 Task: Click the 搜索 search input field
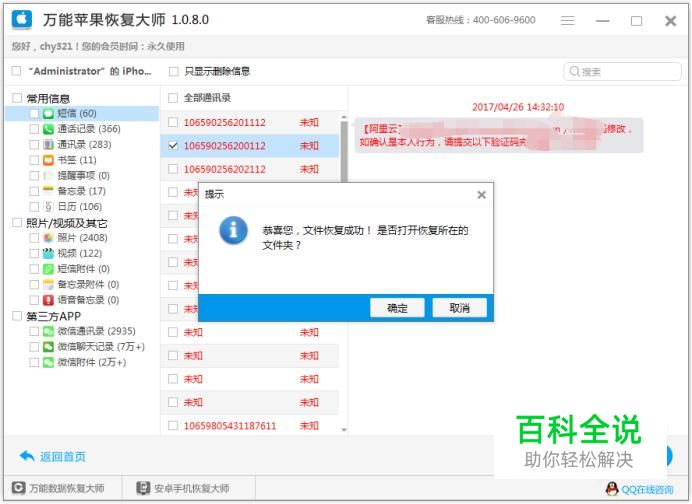[622, 71]
